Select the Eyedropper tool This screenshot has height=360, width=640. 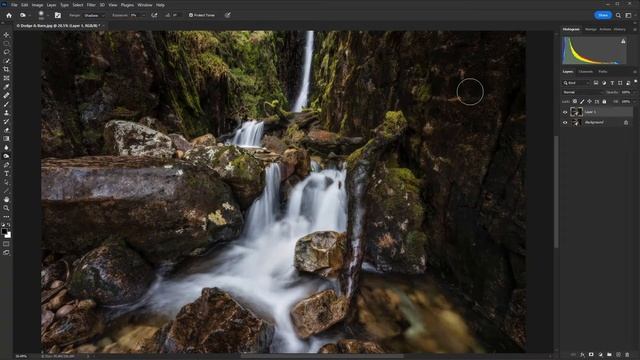[x=6, y=87]
